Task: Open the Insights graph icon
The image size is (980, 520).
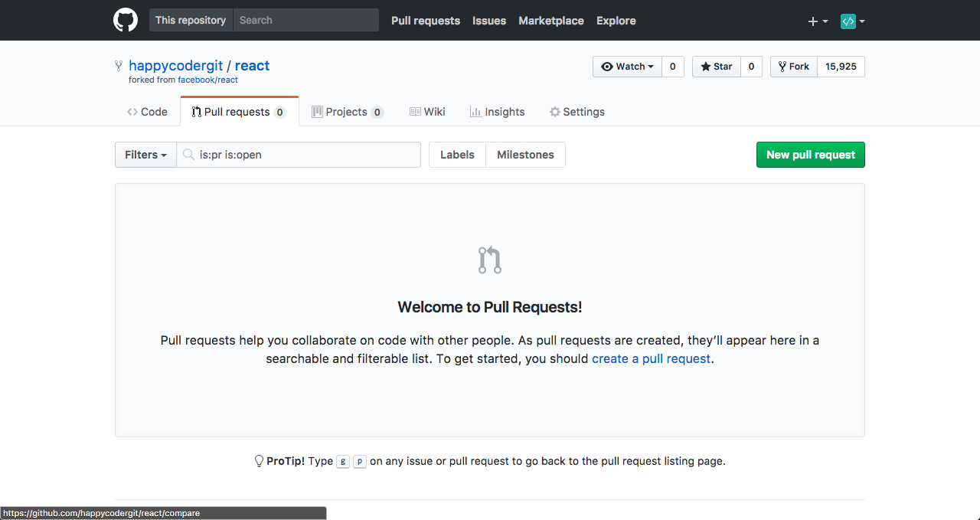Action: click(x=474, y=111)
